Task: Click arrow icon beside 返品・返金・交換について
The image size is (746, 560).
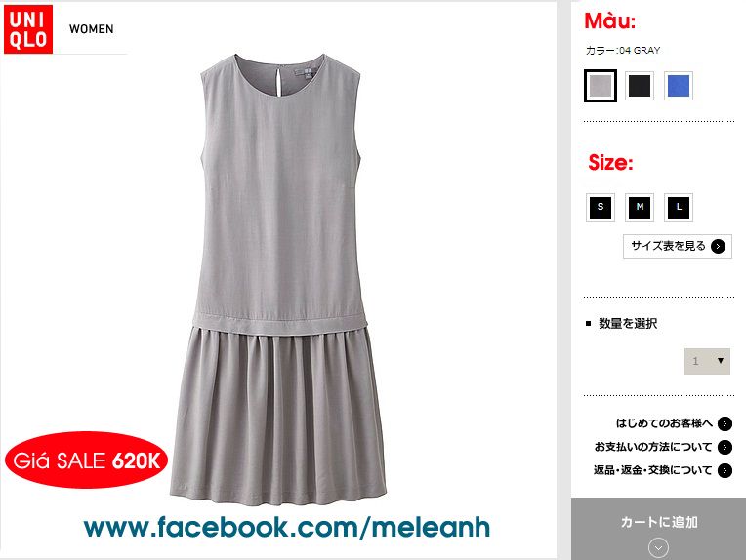Action: (725, 470)
